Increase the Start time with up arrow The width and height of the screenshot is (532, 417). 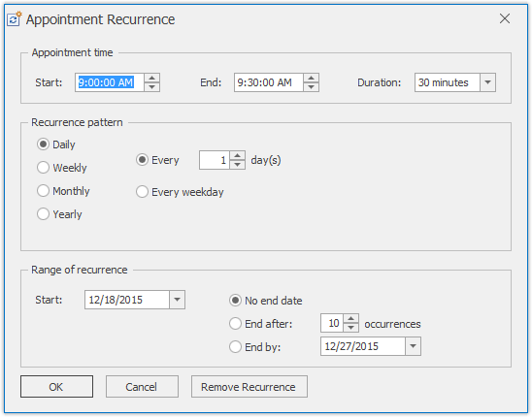click(151, 79)
